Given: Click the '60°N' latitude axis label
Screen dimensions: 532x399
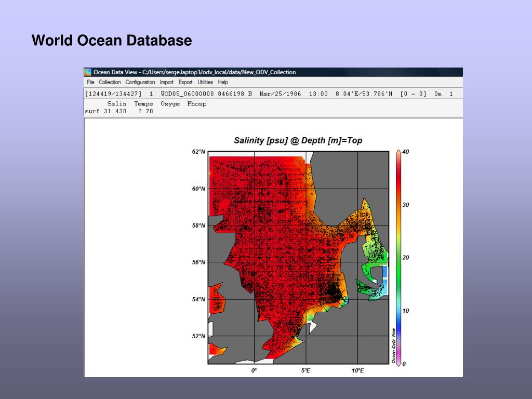Looking at the screenshot, I should [199, 189].
